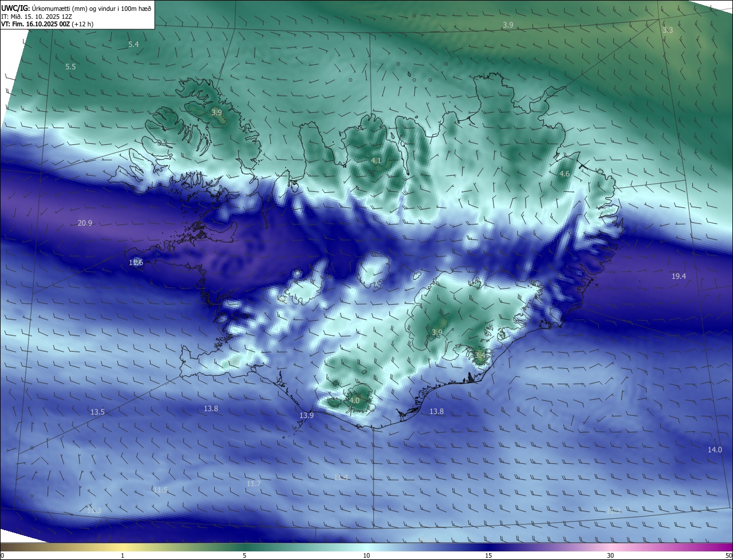Click the 11.5 value label on the map

tap(160, 490)
